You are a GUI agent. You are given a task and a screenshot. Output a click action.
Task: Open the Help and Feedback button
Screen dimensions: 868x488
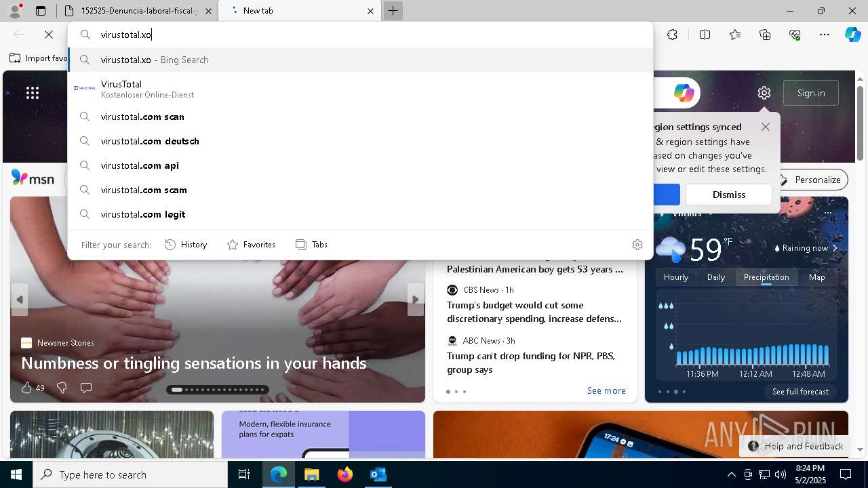(x=795, y=446)
